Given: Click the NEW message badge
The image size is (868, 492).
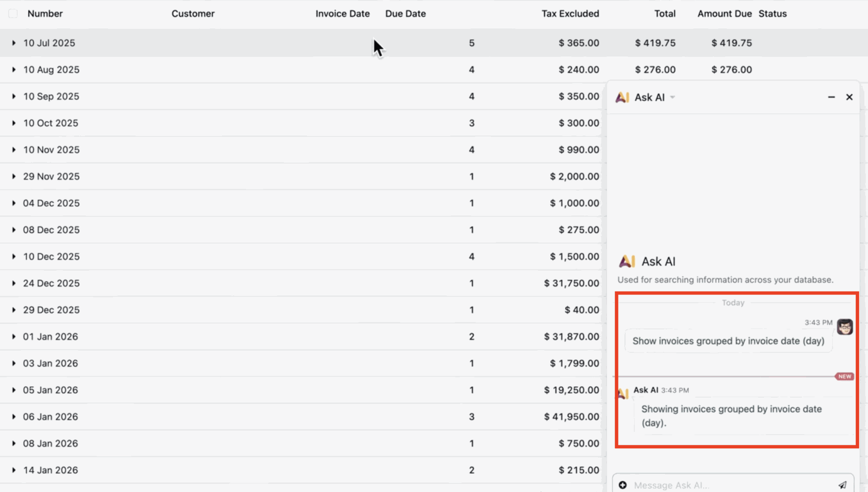Looking at the screenshot, I should (x=844, y=376).
